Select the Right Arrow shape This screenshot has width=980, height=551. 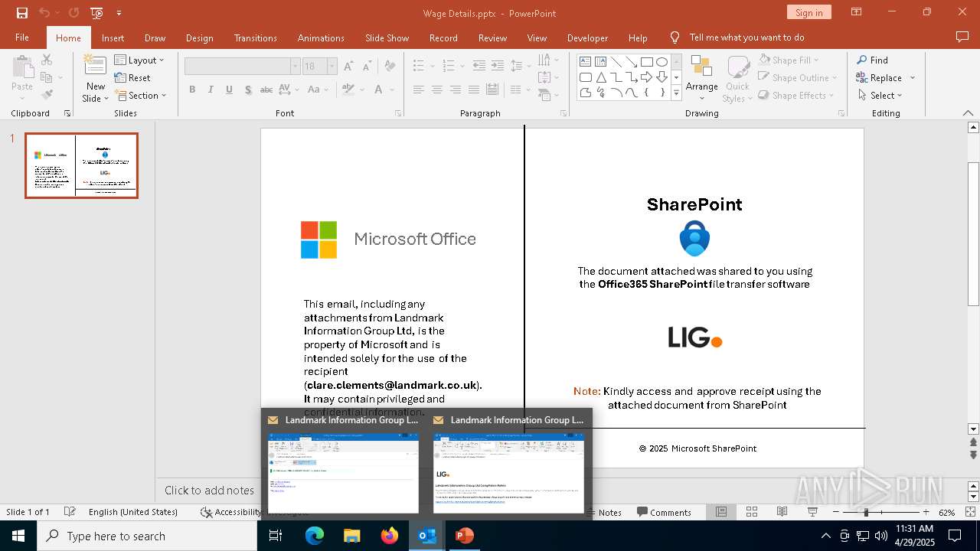coord(647,77)
